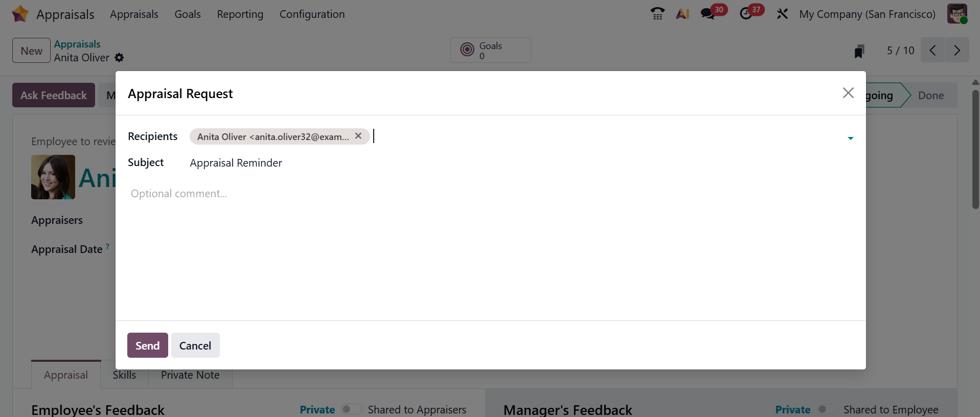The width and height of the screenshot is (980, 417).
Task: Expand the Recipients dropdown arrow
Action: click(850, 138)
